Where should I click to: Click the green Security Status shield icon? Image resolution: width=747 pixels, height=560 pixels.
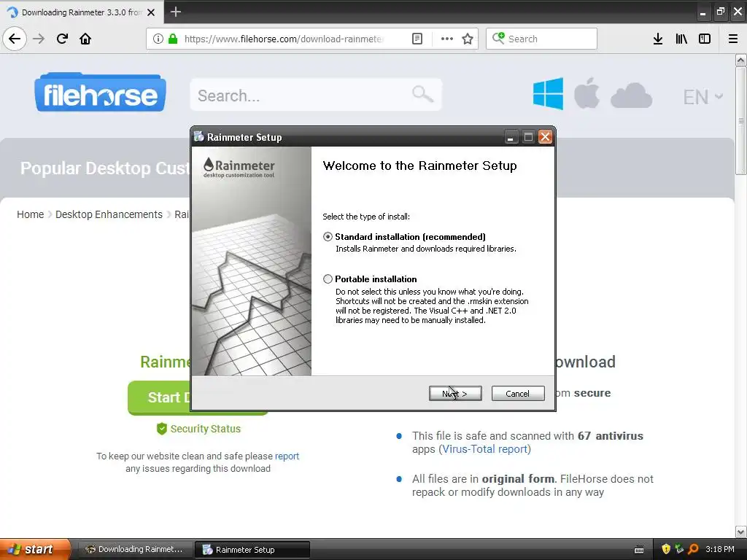[x=162, y=429]
